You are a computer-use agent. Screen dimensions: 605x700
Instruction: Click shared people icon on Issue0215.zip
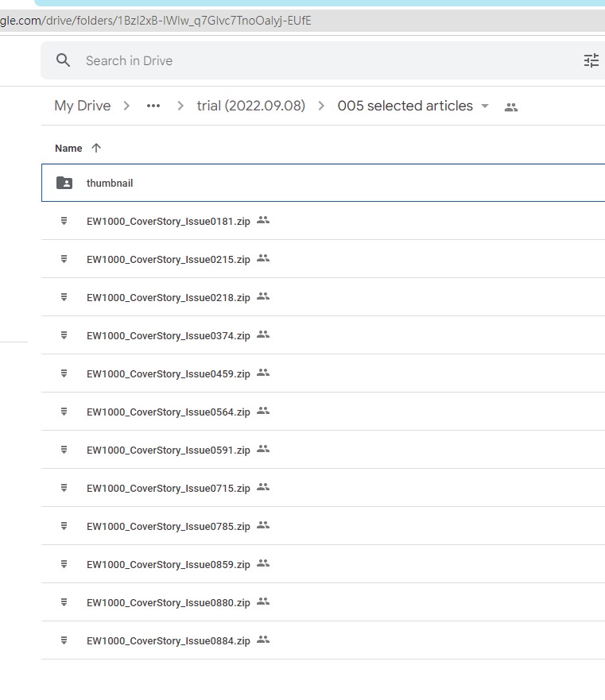pyautogui.click(x=263, y=258)
